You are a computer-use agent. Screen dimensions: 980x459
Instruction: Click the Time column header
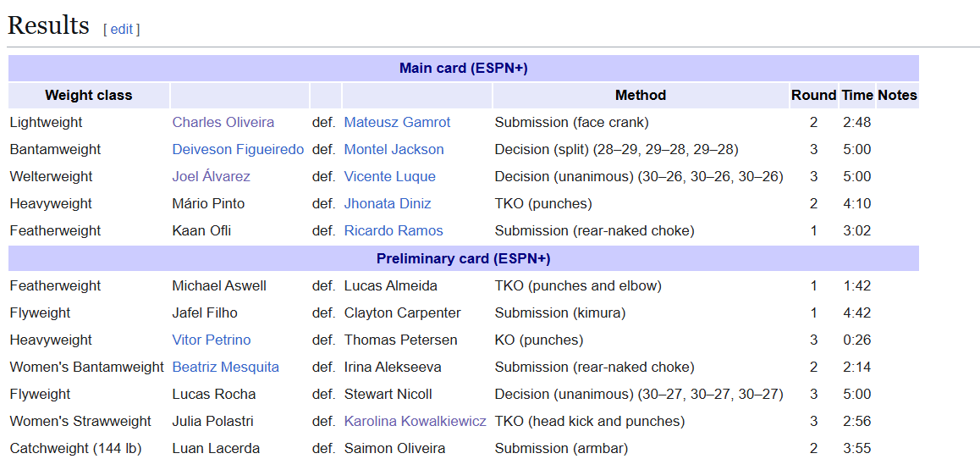pyautogui.click(x=856, y=95)
